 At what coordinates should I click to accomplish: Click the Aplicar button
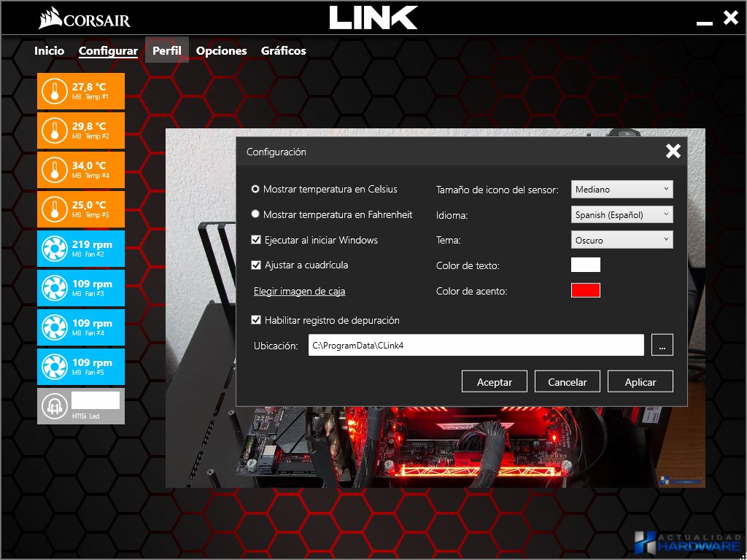640,381
